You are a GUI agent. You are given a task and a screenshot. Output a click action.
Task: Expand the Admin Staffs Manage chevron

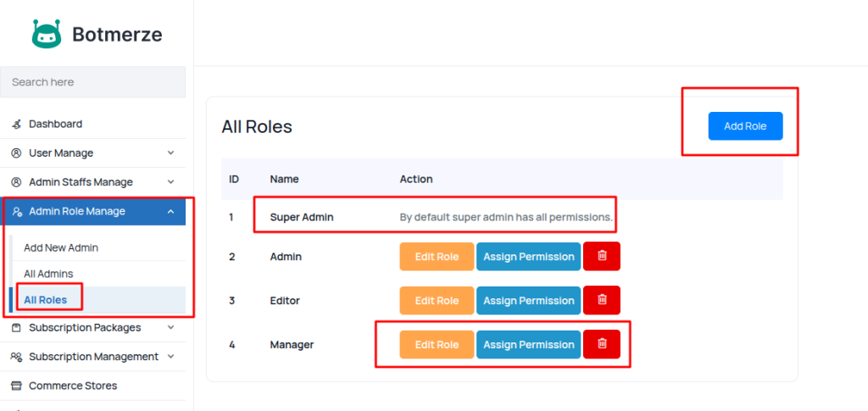[170, 182]
